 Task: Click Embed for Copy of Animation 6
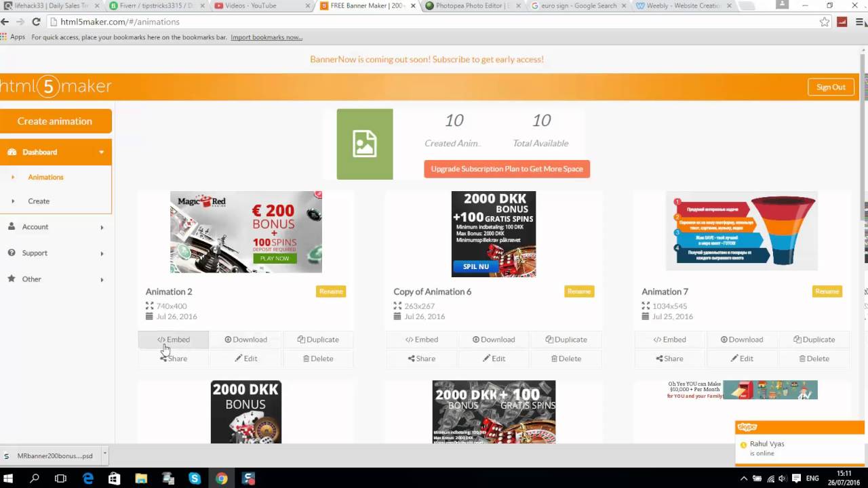click(422, 340)
